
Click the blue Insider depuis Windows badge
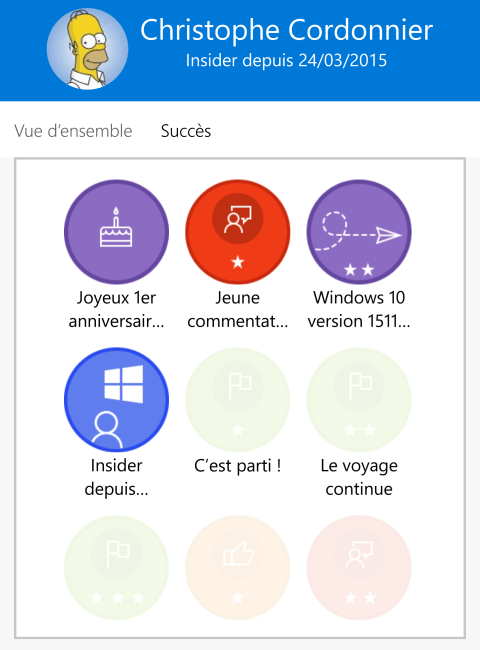(x=116, y=400)
